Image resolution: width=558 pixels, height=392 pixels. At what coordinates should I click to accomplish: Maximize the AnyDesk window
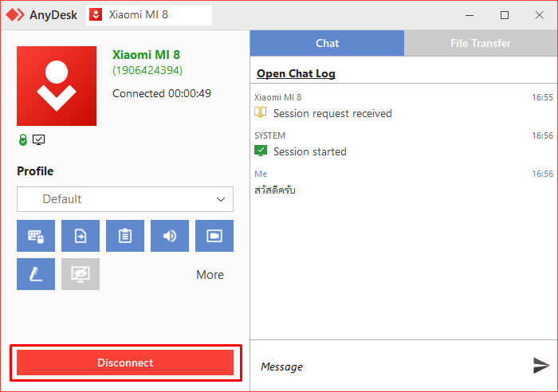(x=505, y=15)
